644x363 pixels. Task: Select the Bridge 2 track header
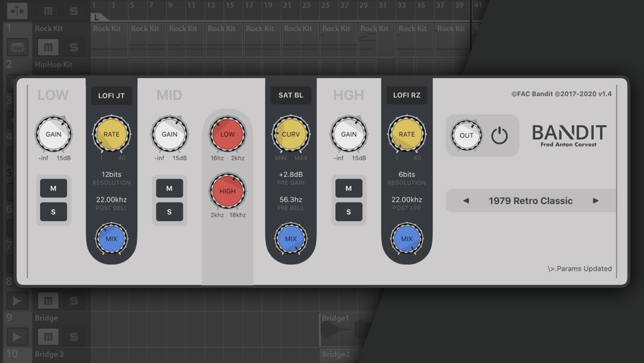(x=50, y=354)
